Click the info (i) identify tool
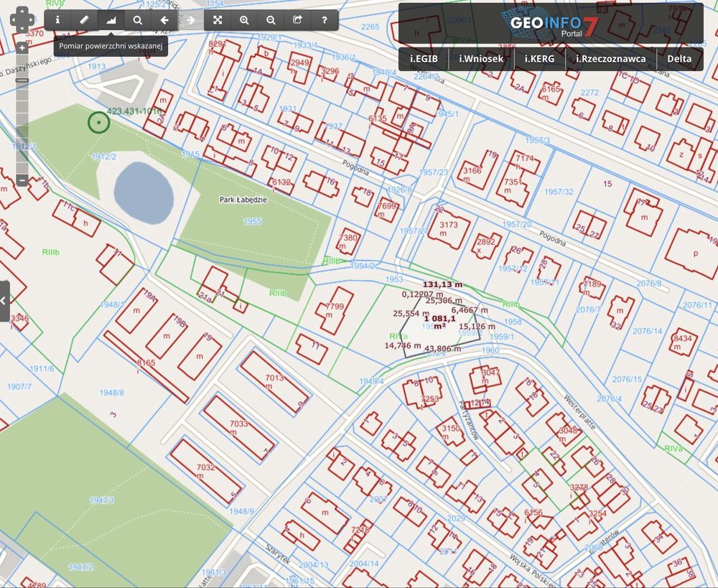The width and height of the screenshot is (718, 588). click(58, 20)
